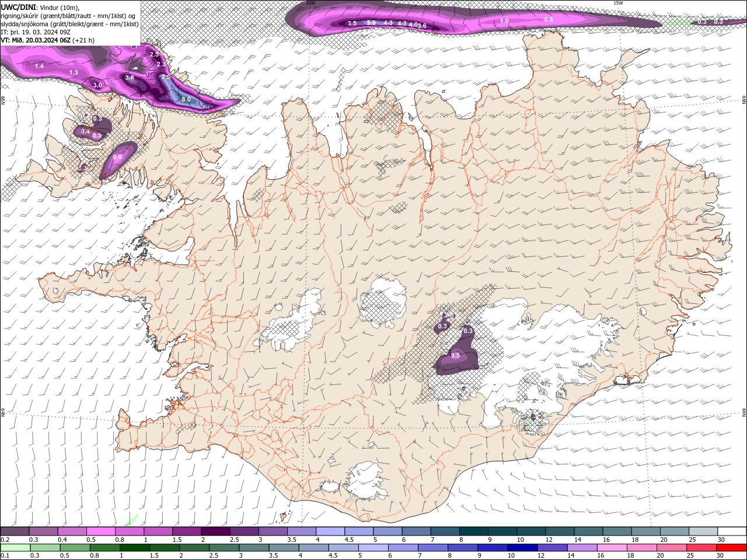Viewport: 747px width, 560px height.
Task: Select the 'VT: Mið. 20.03.2024 06Z' valid time
Action: click(36, 40)
